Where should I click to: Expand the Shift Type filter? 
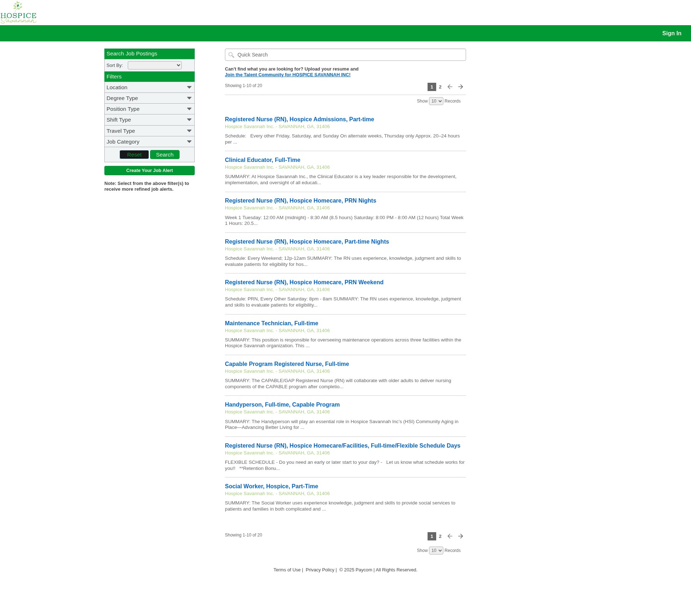(x=149, y=120)
